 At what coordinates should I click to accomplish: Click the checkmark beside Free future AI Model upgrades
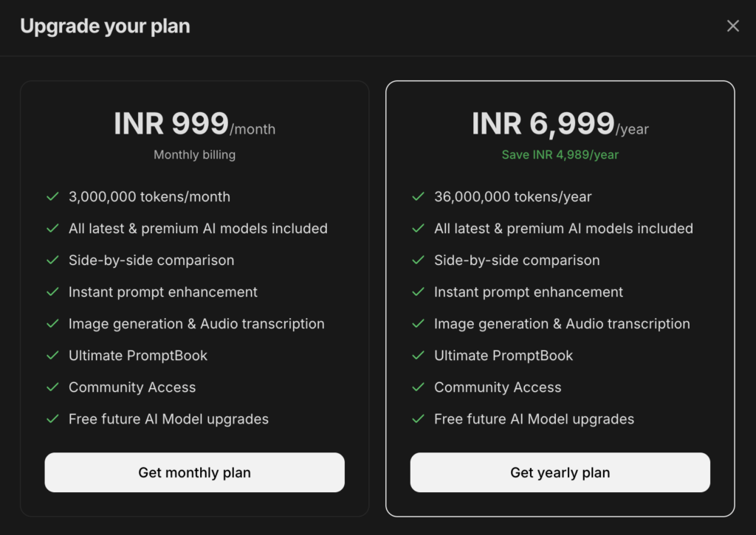coord(52,418)
